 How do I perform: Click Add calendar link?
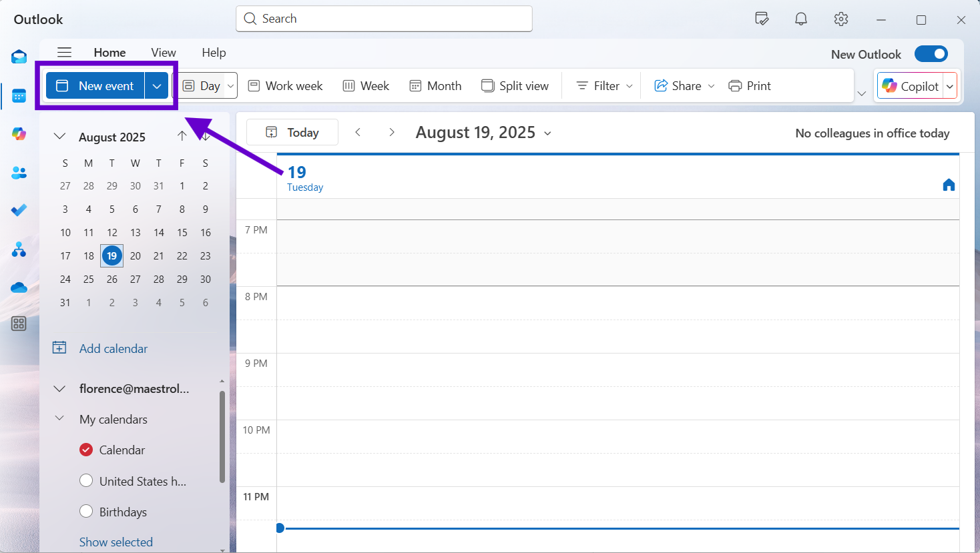coord(113,348)
